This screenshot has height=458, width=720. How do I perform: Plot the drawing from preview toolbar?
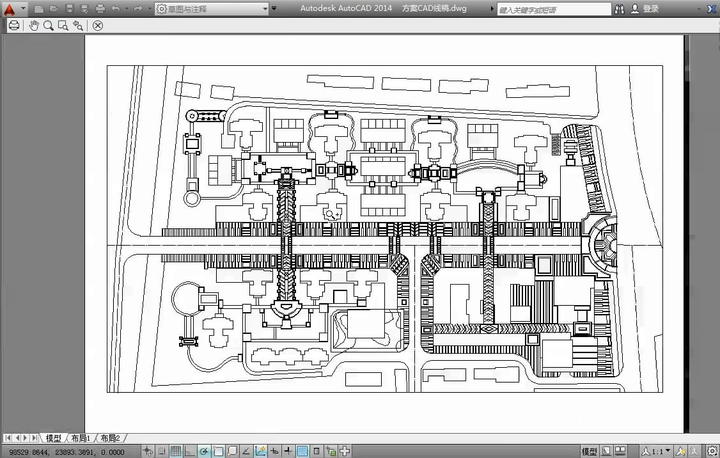[14, 26]
